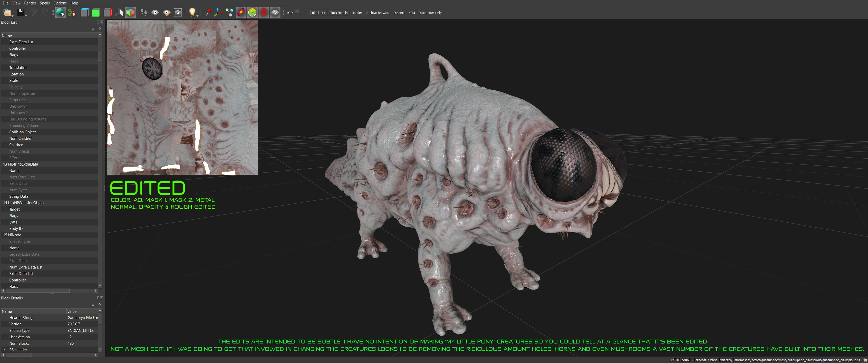Show the Inspect panel
The height and width of the screenshot is (363, 868).
click(x=399, y=13)
